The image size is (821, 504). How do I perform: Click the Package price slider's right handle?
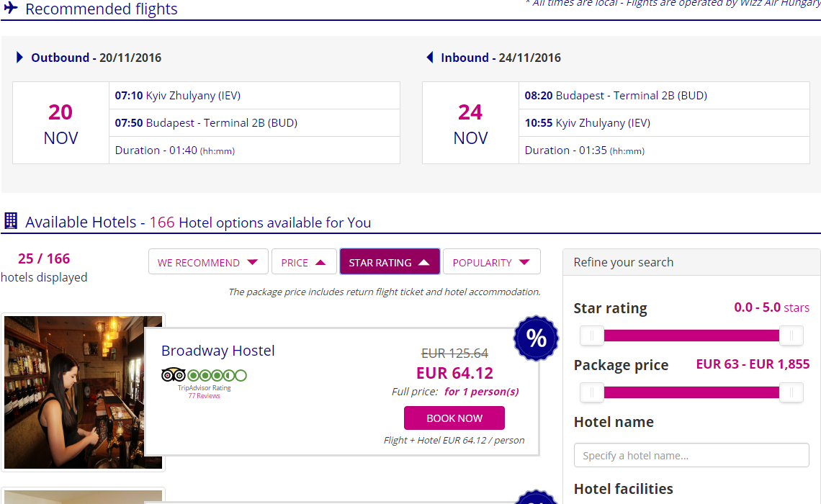[x=791, y=392]
